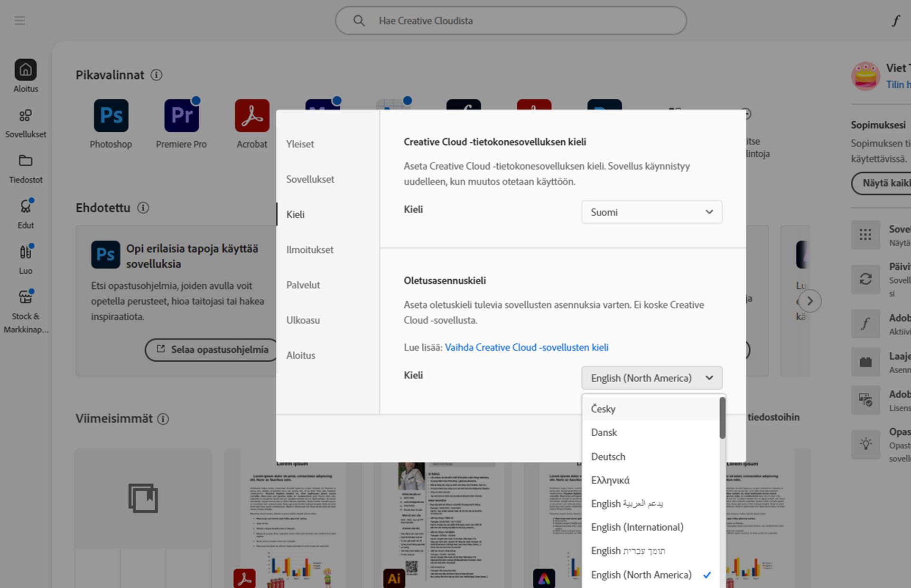
Task: Select English (International) in language list
Action: (x=637, y=527)
